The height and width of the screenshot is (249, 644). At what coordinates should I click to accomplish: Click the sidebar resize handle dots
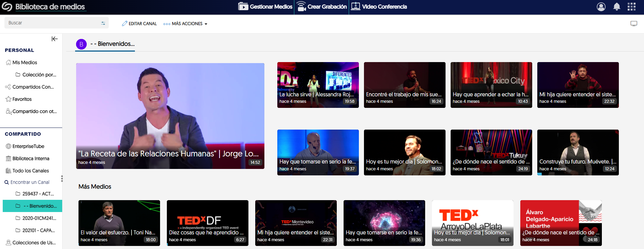tap(62, 178)
